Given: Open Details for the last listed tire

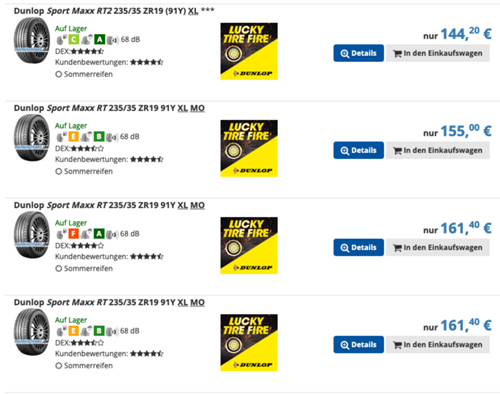Looking at the screenshot, I should tap(358, 345).
